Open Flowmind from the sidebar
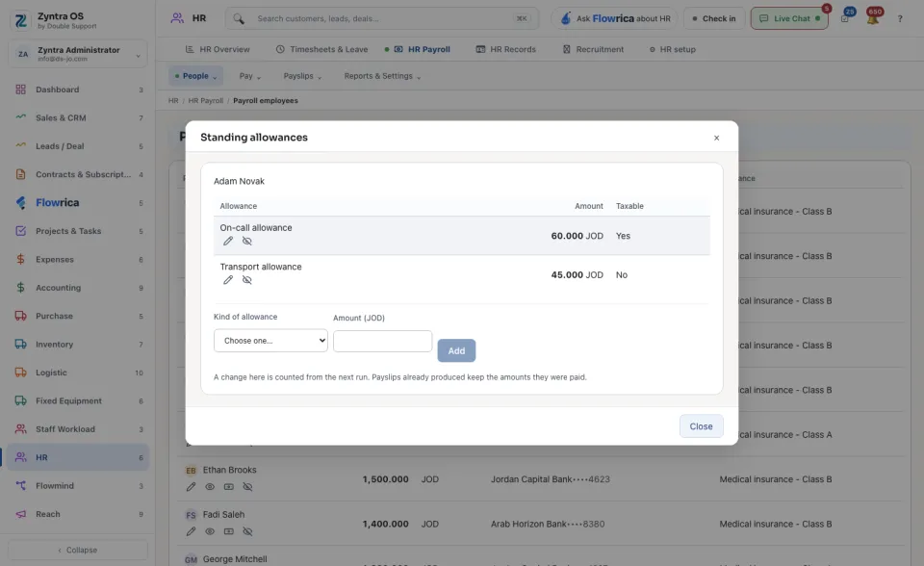This screenshot has height=566, width=924. [x=78, y=486]
